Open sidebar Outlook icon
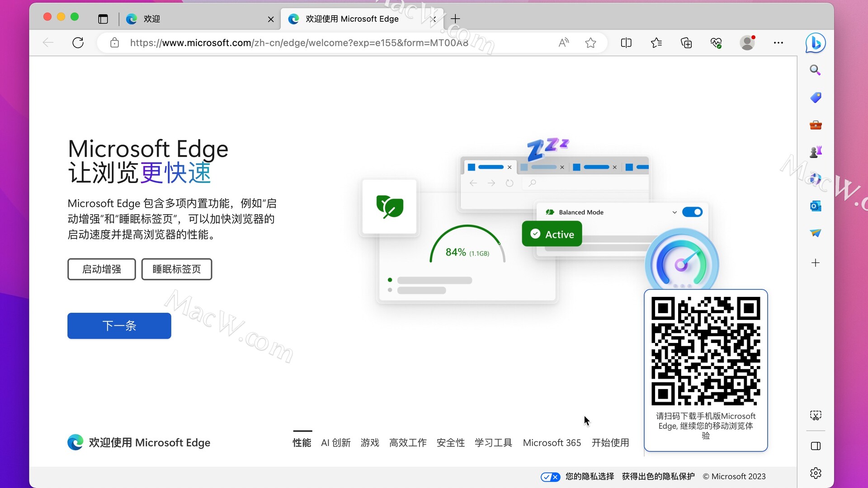Viewport: 868px width, 488px height. 816,206
